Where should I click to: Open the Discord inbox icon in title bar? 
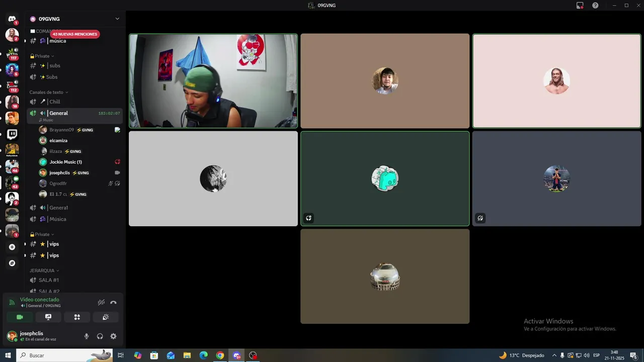(x=580, y=6)
